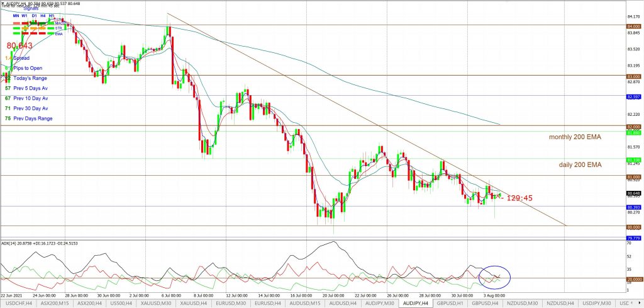Click the 'monthly 200 EMA' text label
This screenshot has height=308, width=644.
[575, 137]
